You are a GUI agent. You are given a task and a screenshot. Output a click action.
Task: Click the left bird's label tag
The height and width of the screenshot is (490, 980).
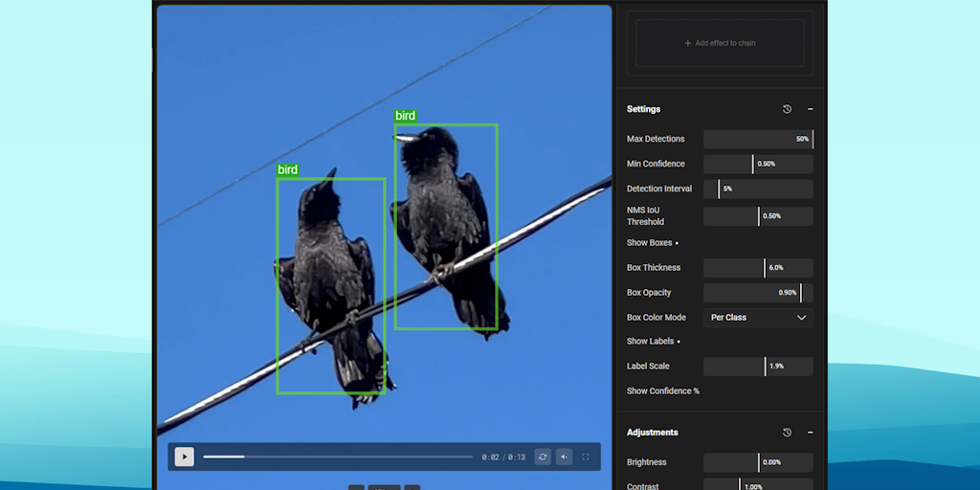point(288,170)
